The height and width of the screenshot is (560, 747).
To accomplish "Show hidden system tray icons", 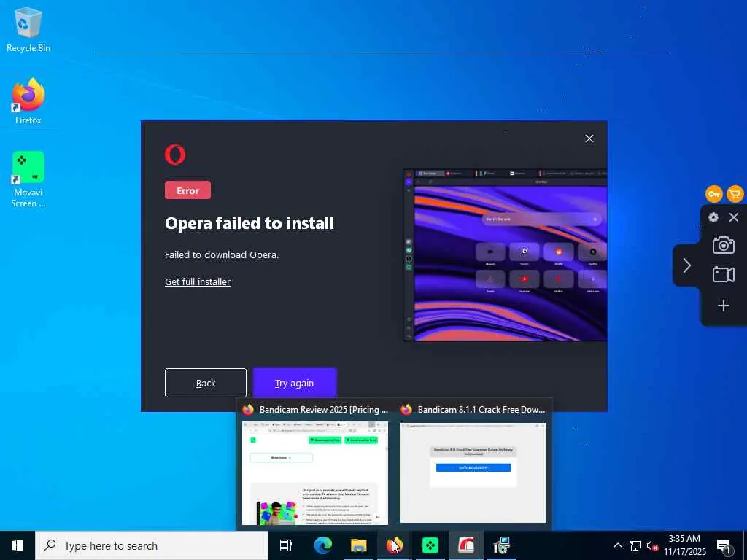I will pos(617,545).
